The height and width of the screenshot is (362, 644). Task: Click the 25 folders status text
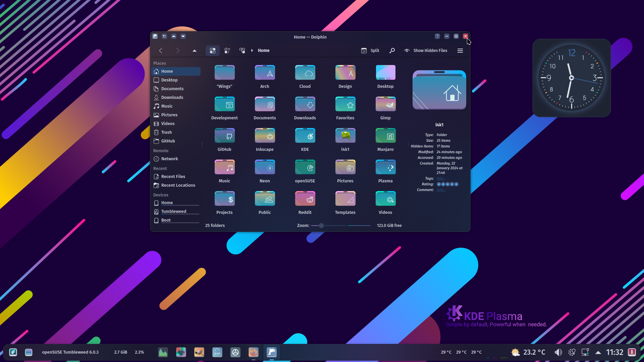point(215,226)
